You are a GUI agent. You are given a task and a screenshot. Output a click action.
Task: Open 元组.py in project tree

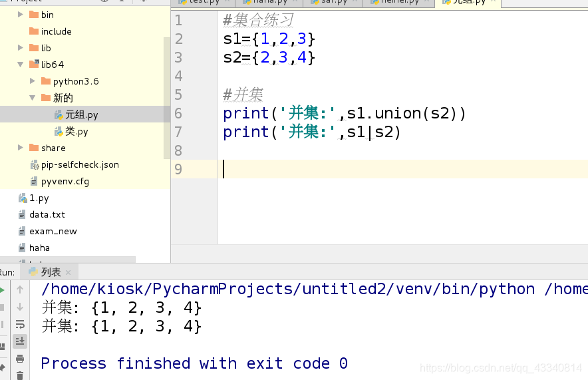point(76,114)
